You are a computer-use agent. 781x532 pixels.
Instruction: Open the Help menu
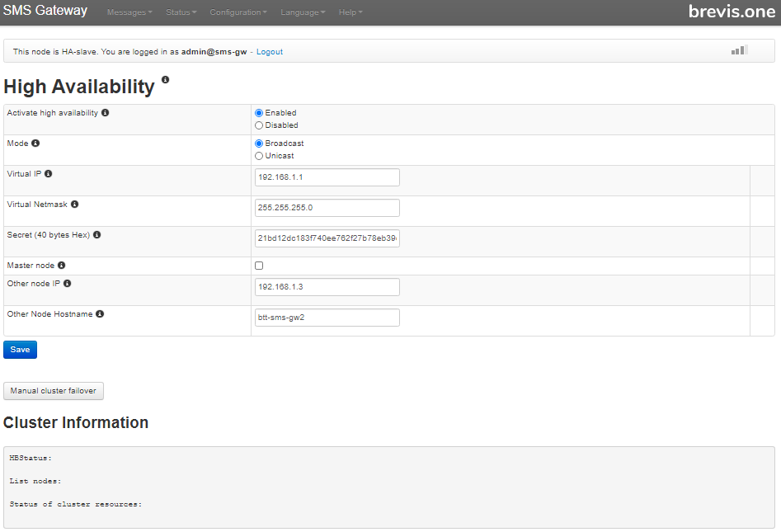(351, 12)
